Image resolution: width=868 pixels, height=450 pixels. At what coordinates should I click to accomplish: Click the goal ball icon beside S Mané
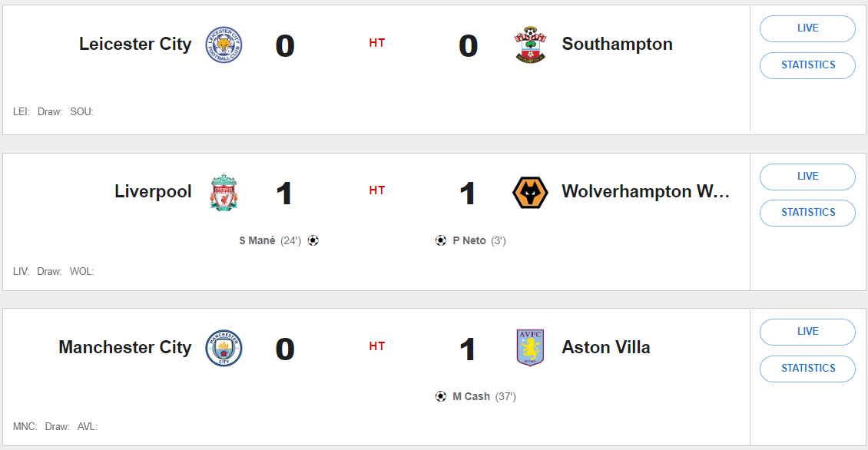[x=313, y=240]
